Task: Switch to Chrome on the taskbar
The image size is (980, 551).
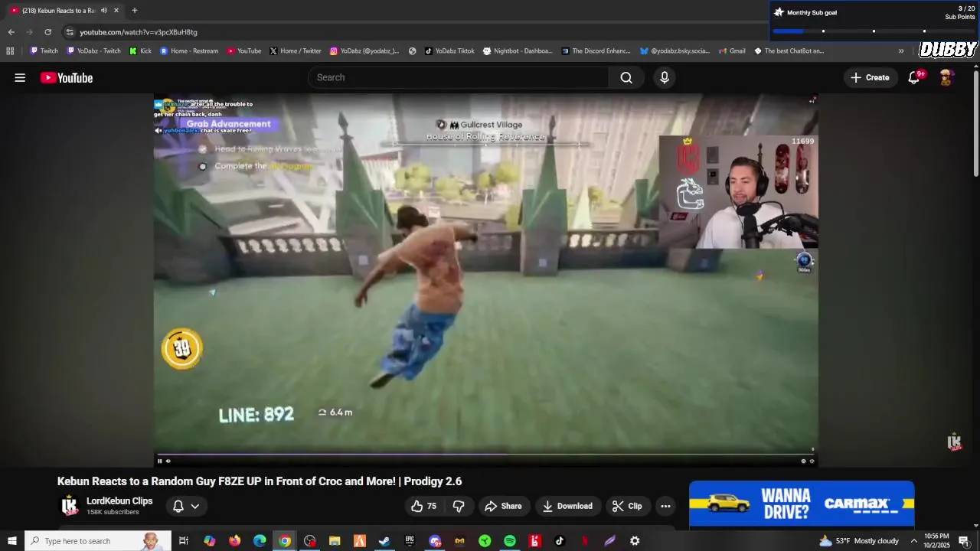Action: pyautogui.click(x=285, y=541)
